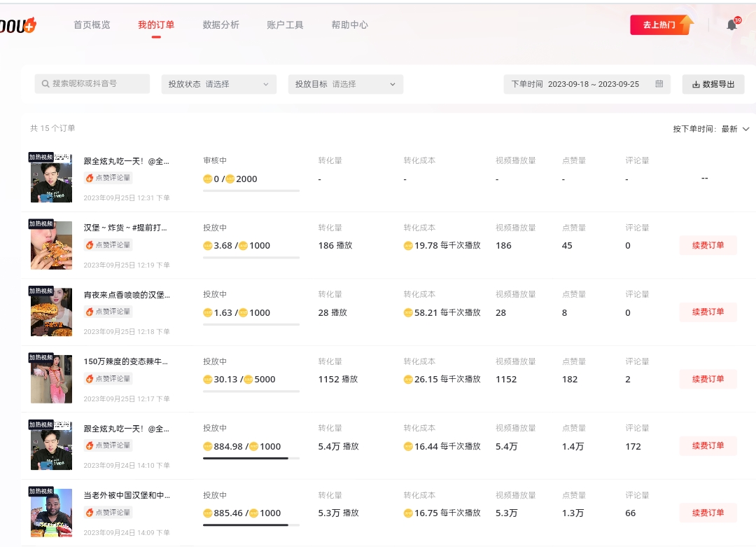Click coin icon before 16.75 conversion cost
The height and width of the screenshot is (547, 756).
tap(408, 513)
